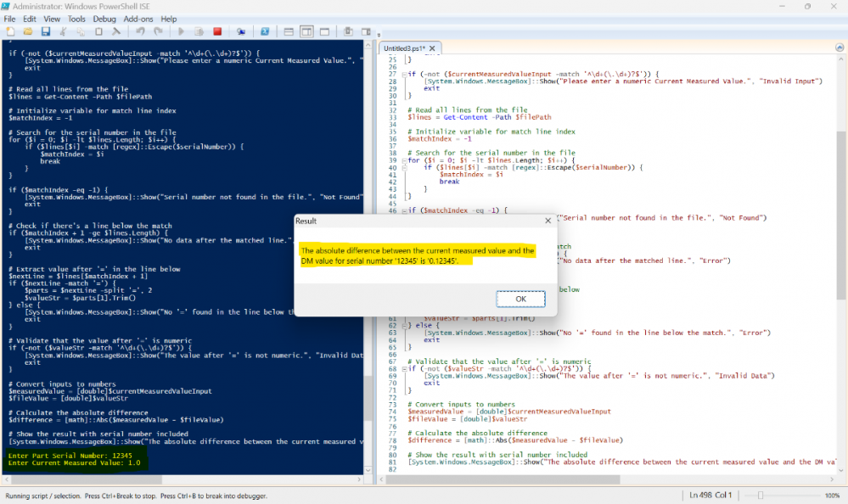Switch to the Untitled3.ps1 tab

click(x=404, y=48)
